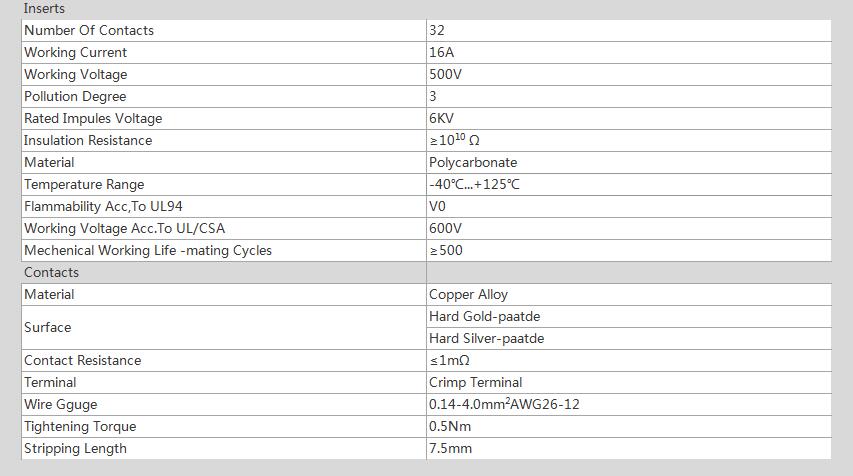Click the temperature range value -40℃...+125℃
Image resolution: width=853 pixels, height=476 pixels.
474,184
